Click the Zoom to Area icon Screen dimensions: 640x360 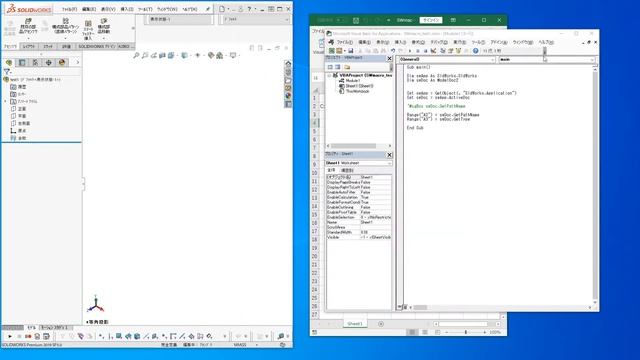(144, 55)
